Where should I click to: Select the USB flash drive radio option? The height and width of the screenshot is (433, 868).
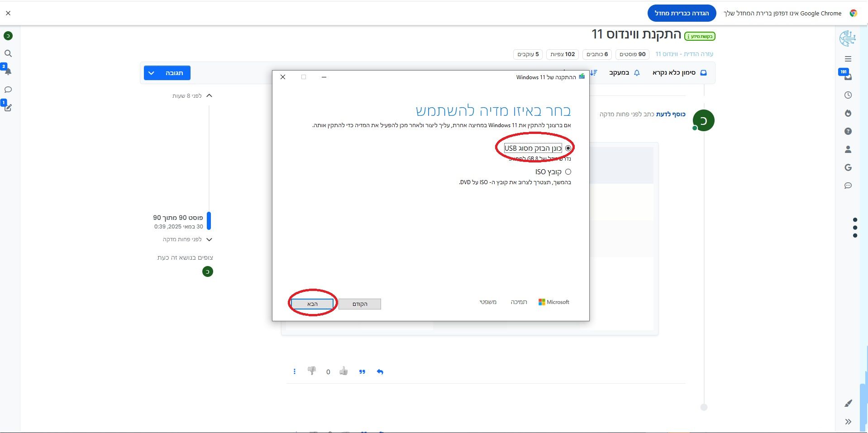tap(568, 148)
